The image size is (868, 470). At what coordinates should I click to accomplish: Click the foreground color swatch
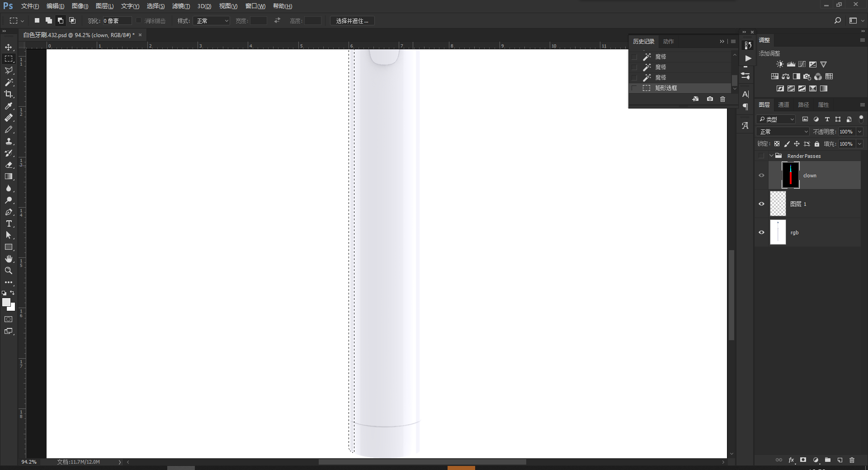7,303
